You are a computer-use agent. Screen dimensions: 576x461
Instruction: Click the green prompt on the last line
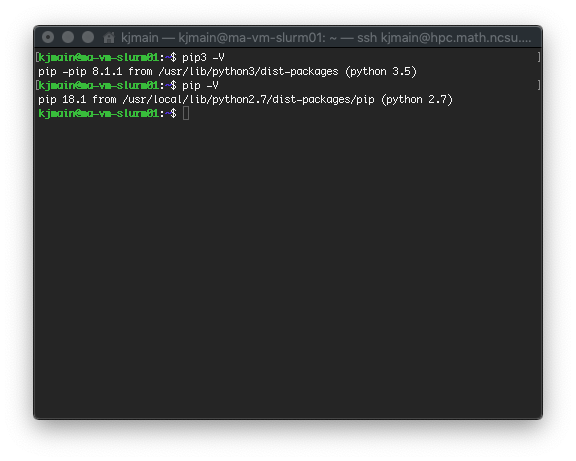(x=107, y=113)
